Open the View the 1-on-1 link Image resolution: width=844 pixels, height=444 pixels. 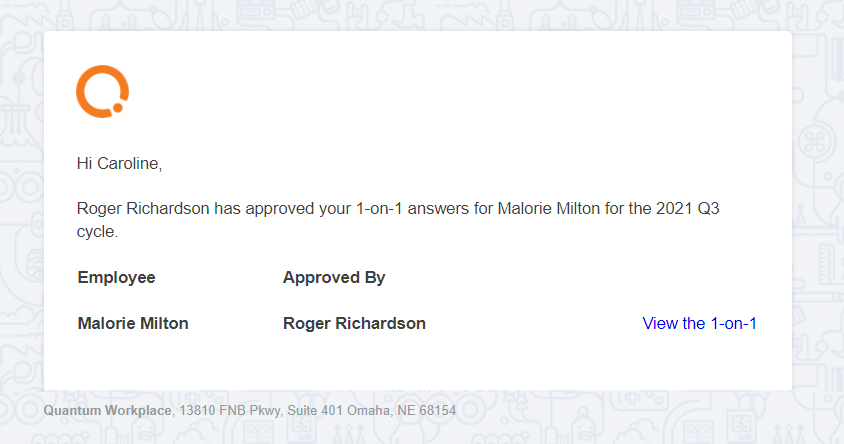(x=699, y=323)
